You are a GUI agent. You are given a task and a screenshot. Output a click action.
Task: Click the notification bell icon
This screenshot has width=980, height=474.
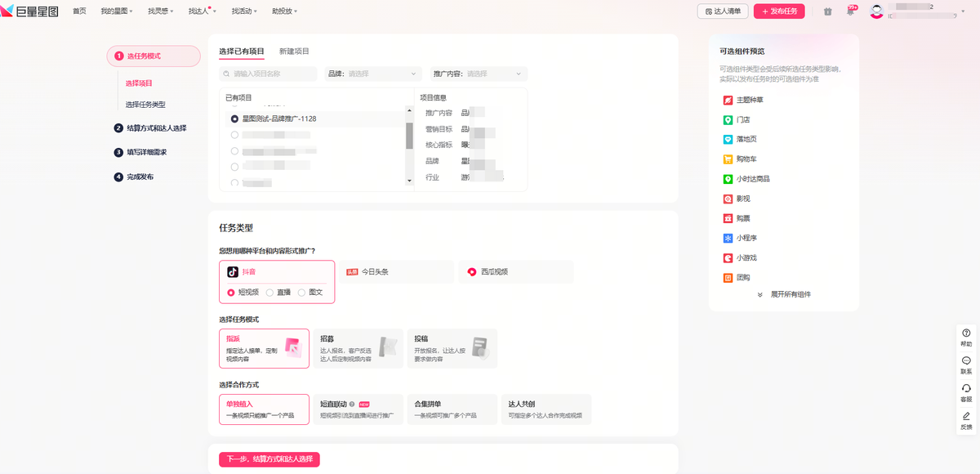coord(850,11)
